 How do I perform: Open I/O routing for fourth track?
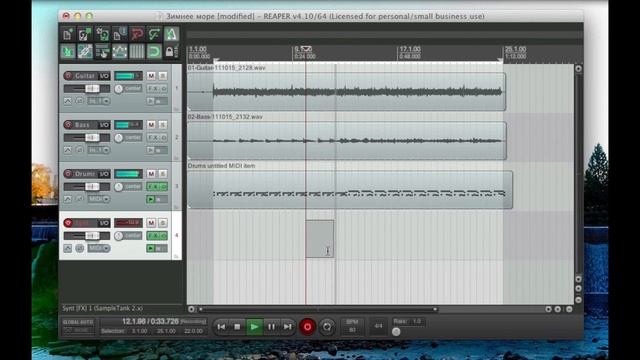[x=104, y=223]
